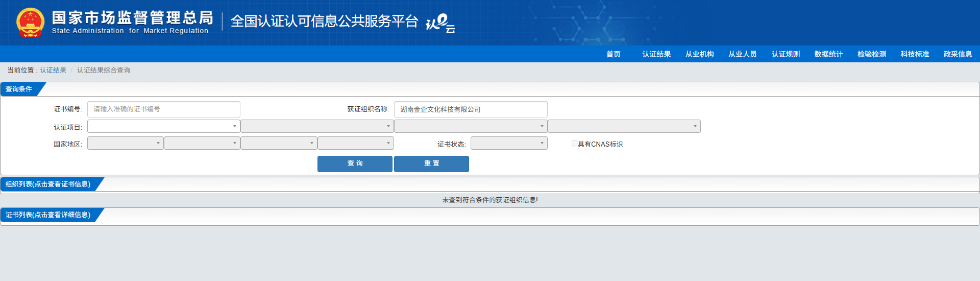Open the fourth 国家地区 dropdown
Image resolution: width=980 pixels, height=281 pixels.
pos(356,143)
